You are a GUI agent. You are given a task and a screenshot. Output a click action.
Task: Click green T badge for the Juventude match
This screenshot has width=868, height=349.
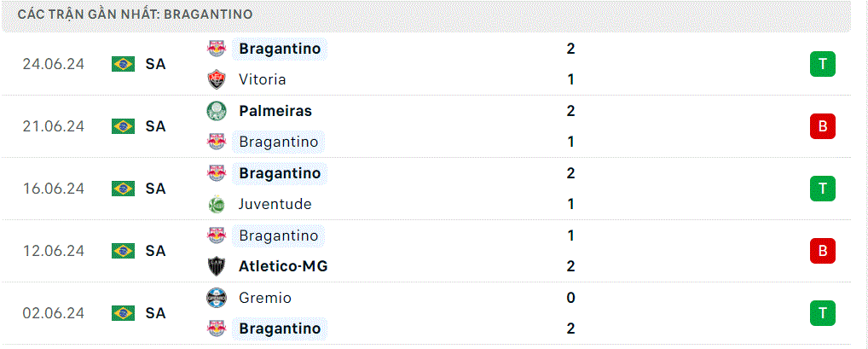823,189
